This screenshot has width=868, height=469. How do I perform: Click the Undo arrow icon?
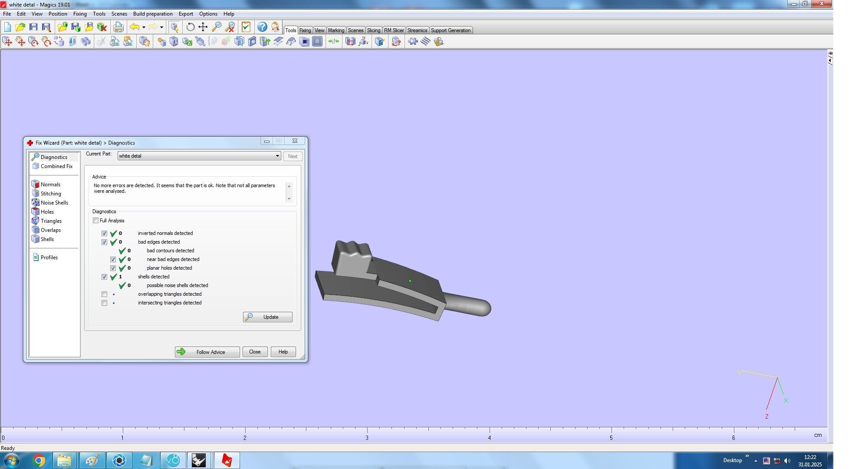click(x=135, y=27)
